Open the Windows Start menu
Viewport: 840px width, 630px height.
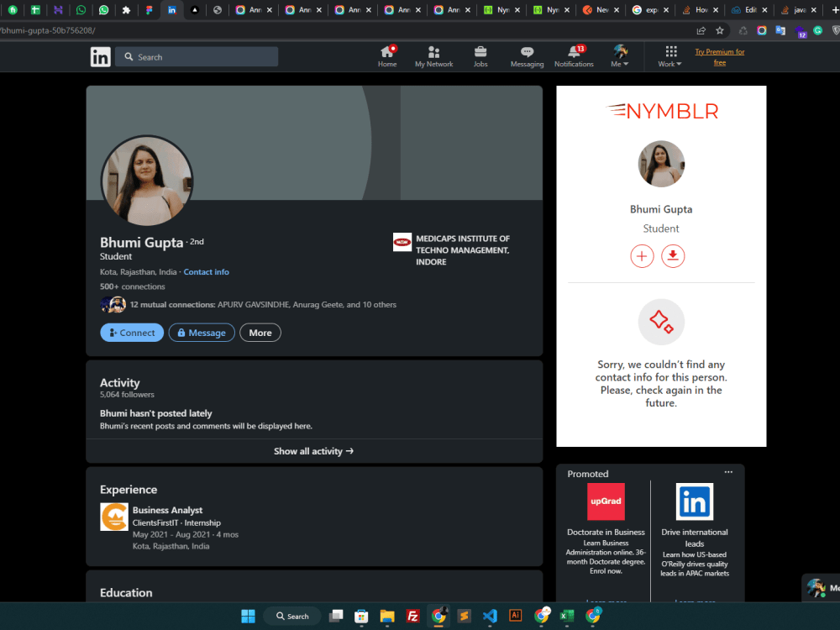click(248, 616)
